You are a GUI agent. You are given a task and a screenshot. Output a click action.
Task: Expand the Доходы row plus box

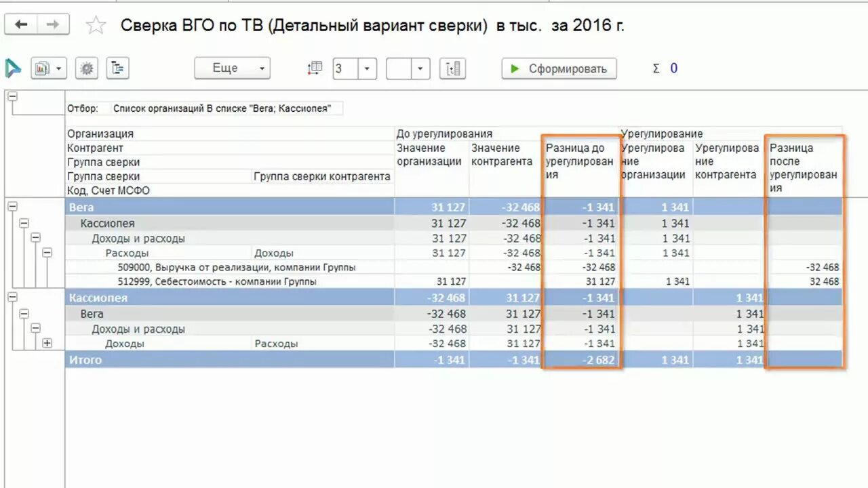(x=47, y=344)
